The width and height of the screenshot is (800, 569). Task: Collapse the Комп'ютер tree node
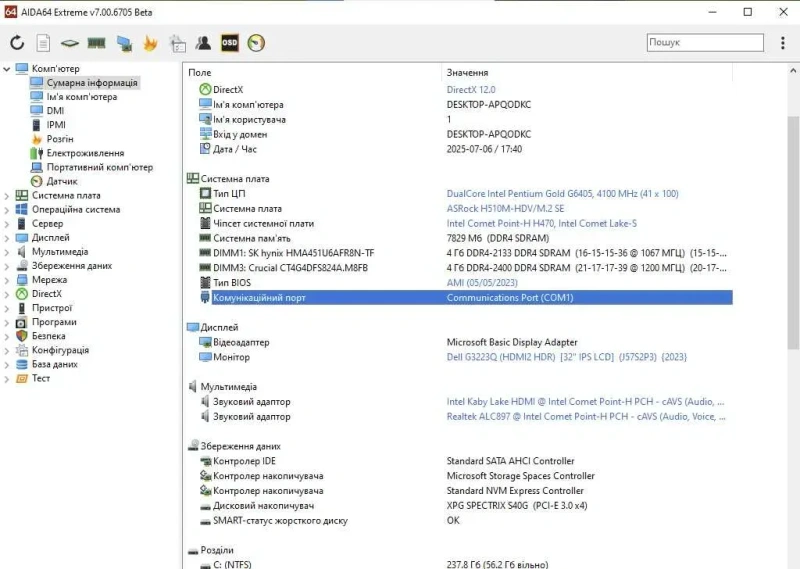point(7,68)
